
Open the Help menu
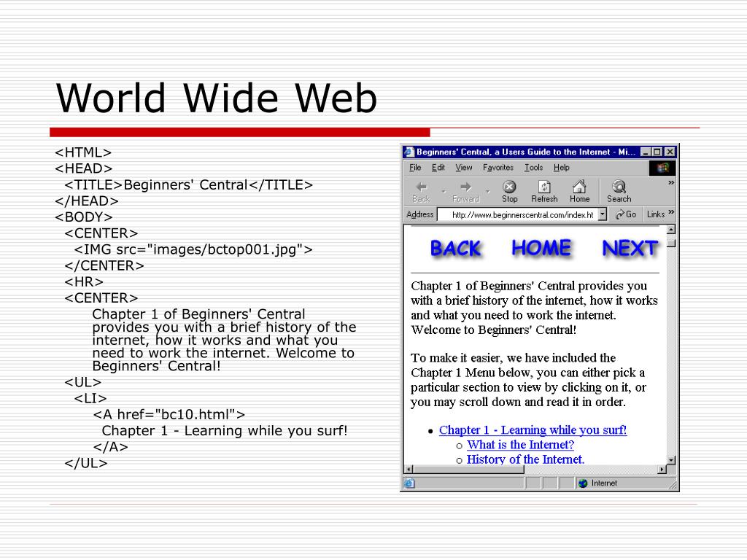click(x=561, y=168)
